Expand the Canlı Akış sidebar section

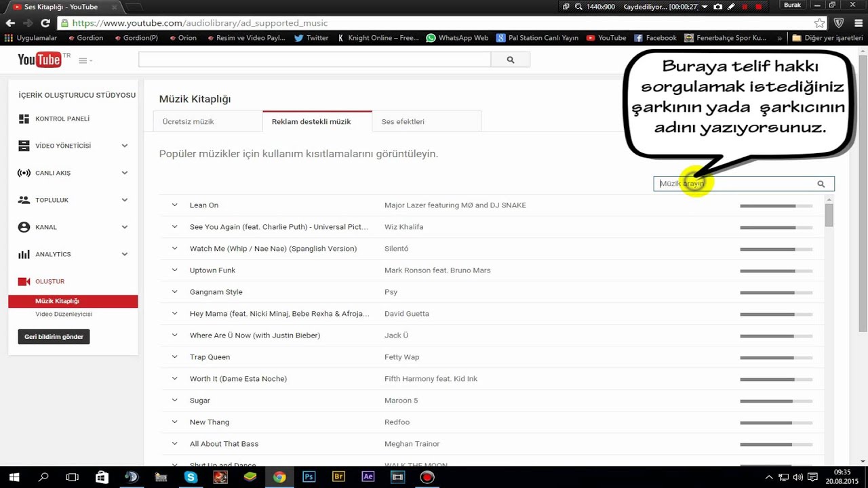click(x=125, y=173)
